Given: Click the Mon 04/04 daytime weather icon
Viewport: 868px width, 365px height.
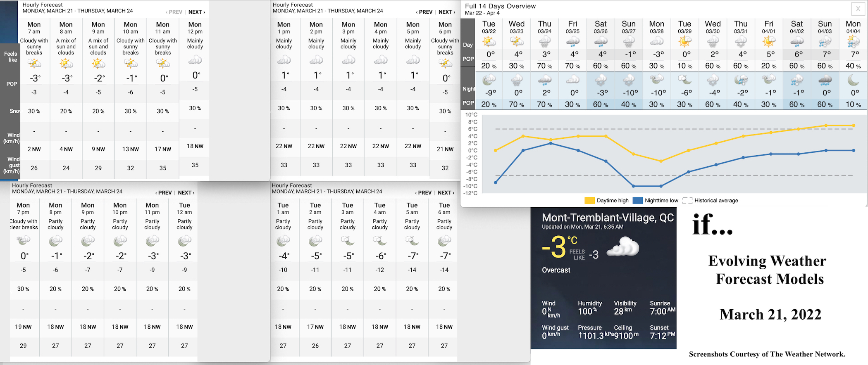Looking at the screenshot, I should [853, 42].
